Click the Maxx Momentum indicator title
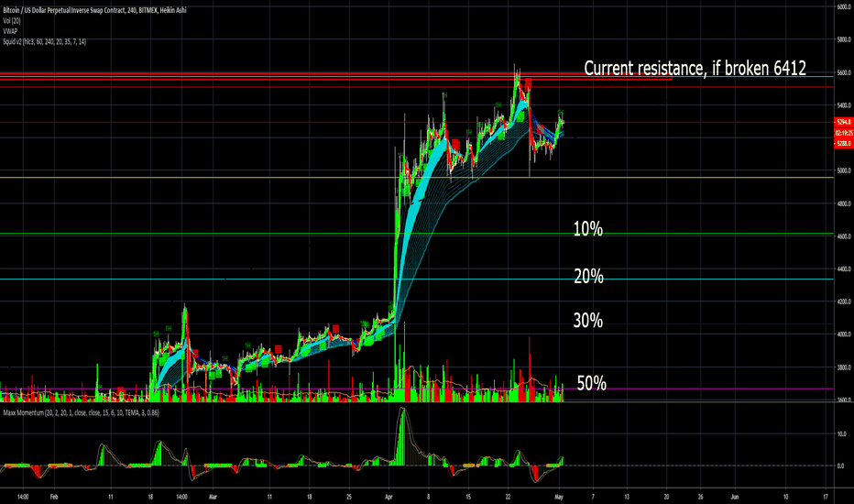 tap(81, 412)
